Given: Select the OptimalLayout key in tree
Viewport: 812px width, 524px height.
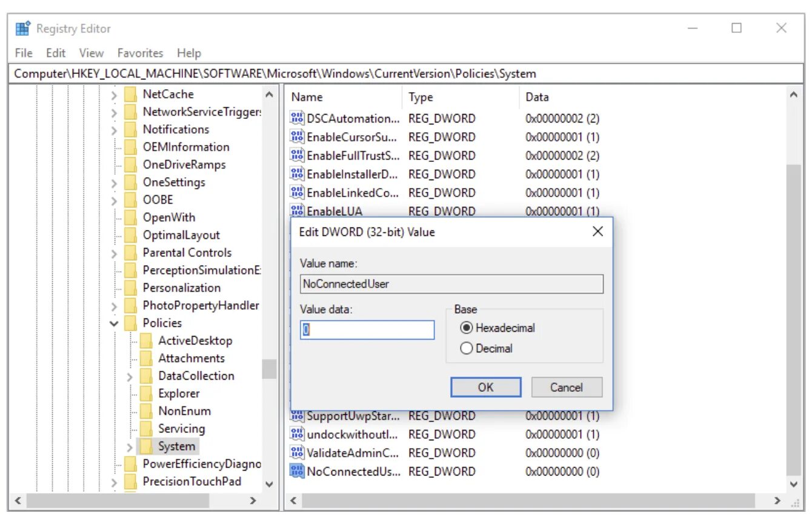Looking at the screenshot, I should tap(181, 235).
